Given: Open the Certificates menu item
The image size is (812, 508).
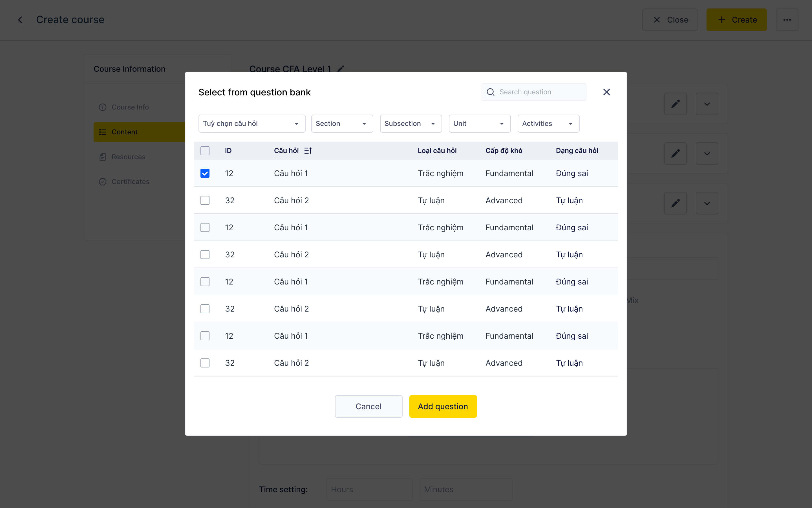Looking at the screenshot, I should coord(139,182).
